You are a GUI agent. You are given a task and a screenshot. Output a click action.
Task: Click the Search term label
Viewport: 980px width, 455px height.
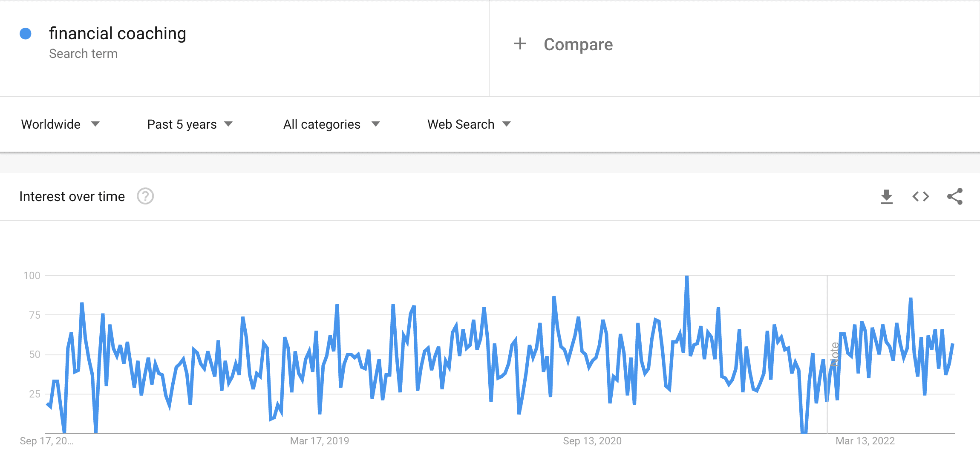click(x=84, y=53)
